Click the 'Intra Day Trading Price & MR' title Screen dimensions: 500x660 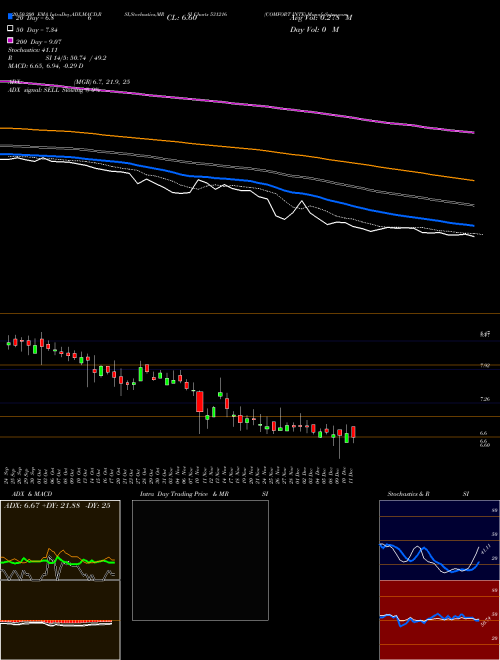point(184,494)
